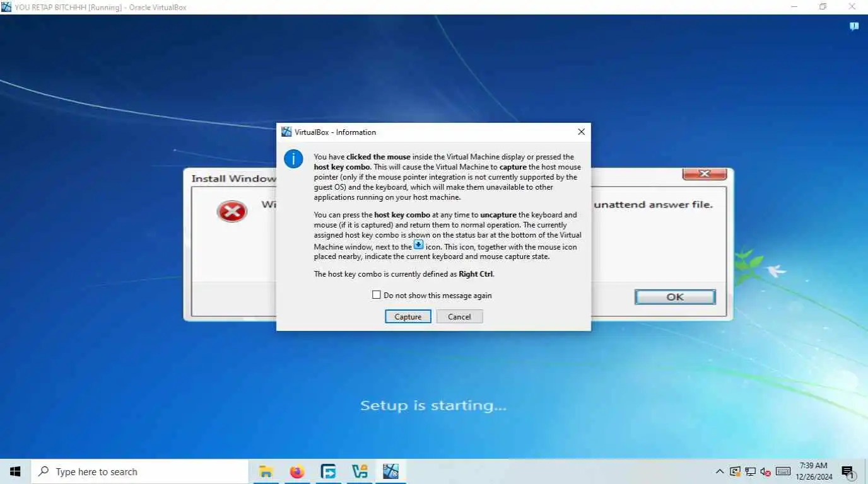Open the touch keyboard tray icon

(783, 471)
